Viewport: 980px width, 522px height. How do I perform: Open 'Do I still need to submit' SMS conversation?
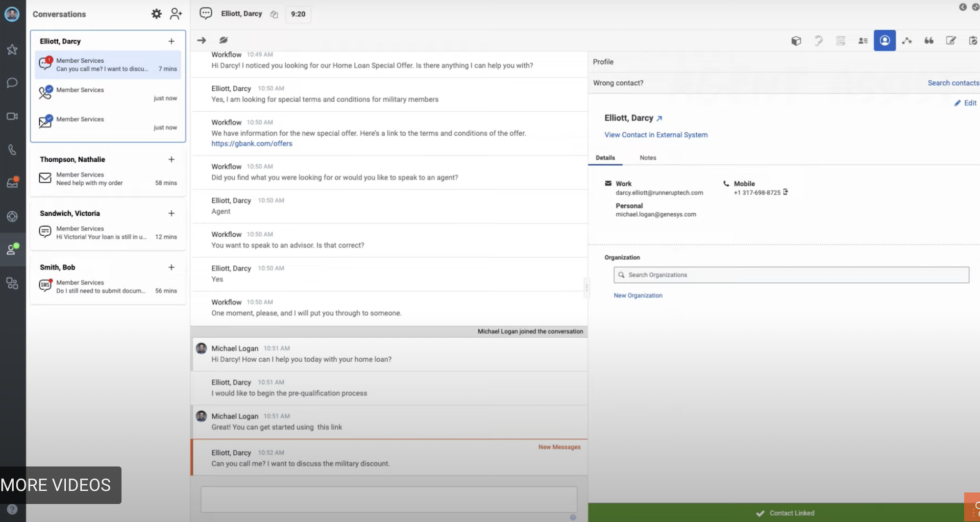(108, 287)
